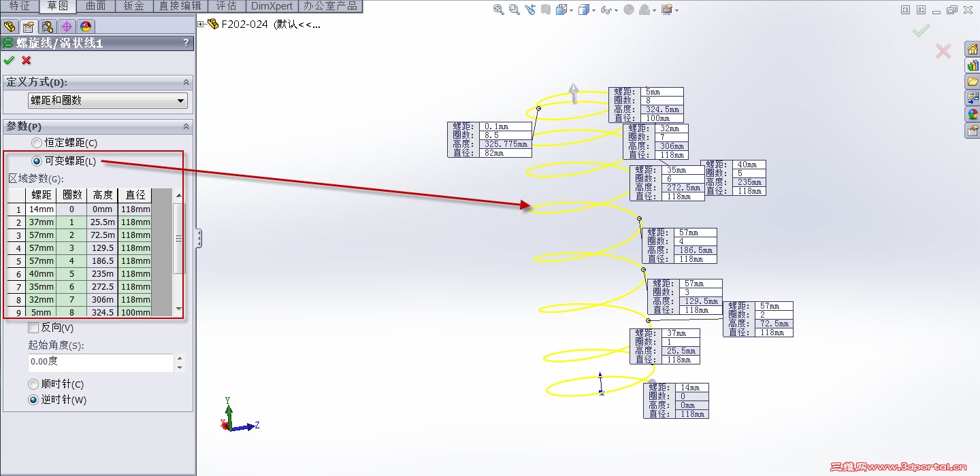This screenshot has height=476, width=980.
Task: Cancel with the faded red corner X
Action: coord(943,50)
